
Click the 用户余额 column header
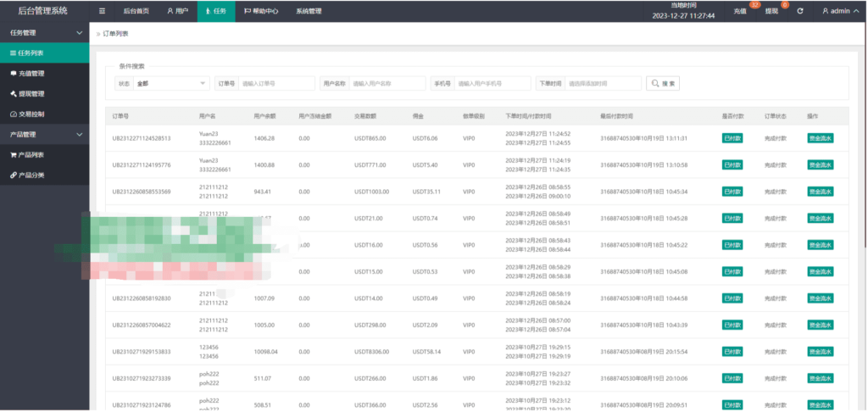click(264, 116)
